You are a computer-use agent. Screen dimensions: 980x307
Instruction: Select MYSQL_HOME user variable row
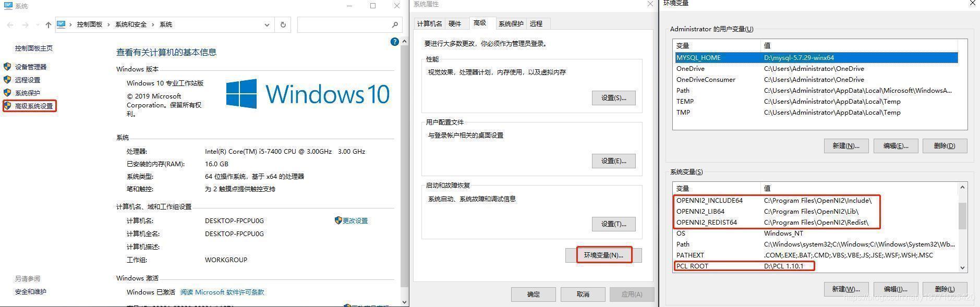(x=816, y=57)
